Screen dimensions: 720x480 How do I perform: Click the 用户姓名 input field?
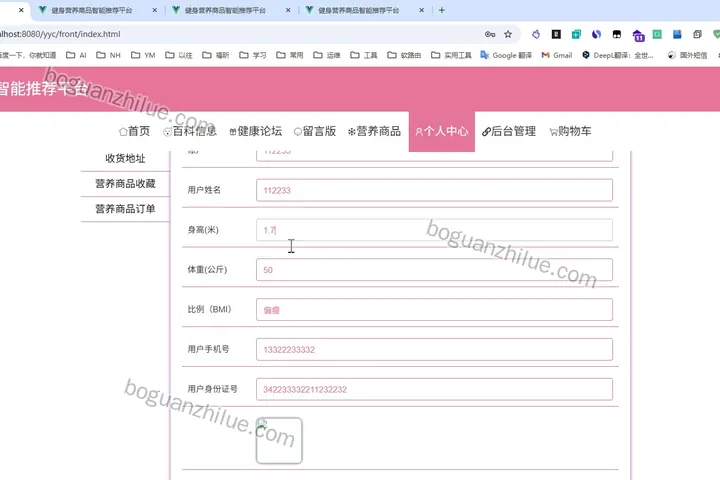coord(434,190)
